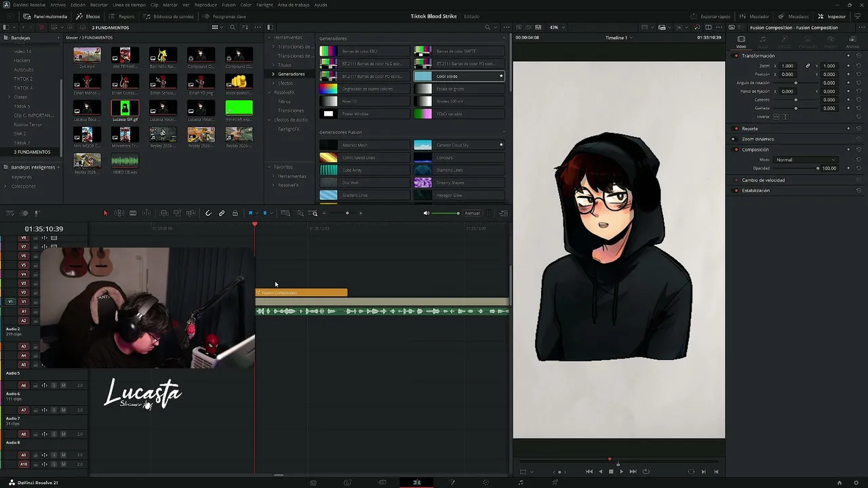
Task: Add a blue flag to the clip
Action: point(250,213)
